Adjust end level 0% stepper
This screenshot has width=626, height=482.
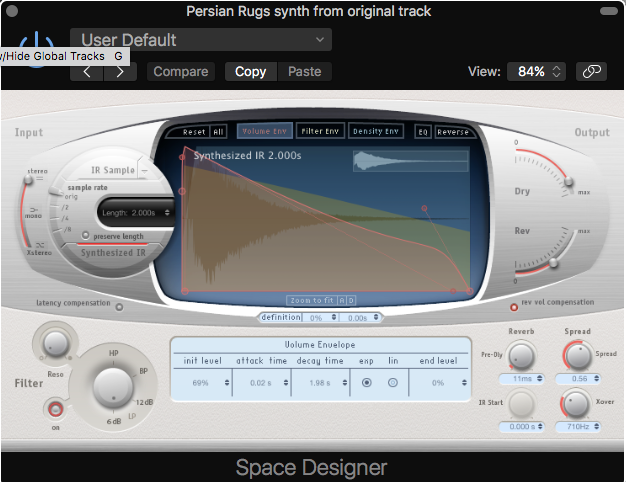(464, 383)
